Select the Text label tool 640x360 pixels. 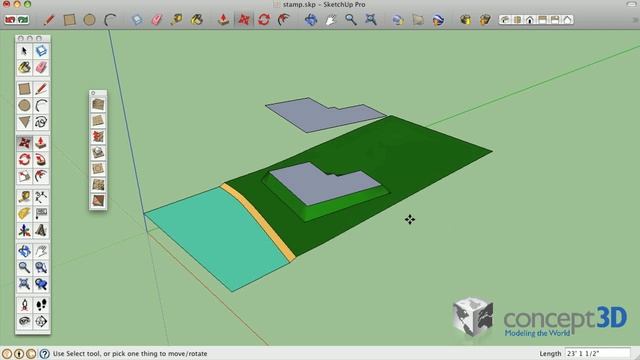41,213
